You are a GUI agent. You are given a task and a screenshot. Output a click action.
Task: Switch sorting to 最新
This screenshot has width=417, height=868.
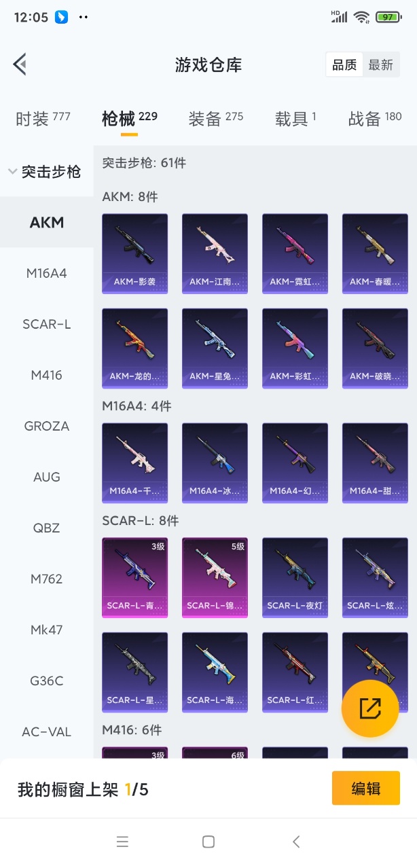[x=381, y=65]
